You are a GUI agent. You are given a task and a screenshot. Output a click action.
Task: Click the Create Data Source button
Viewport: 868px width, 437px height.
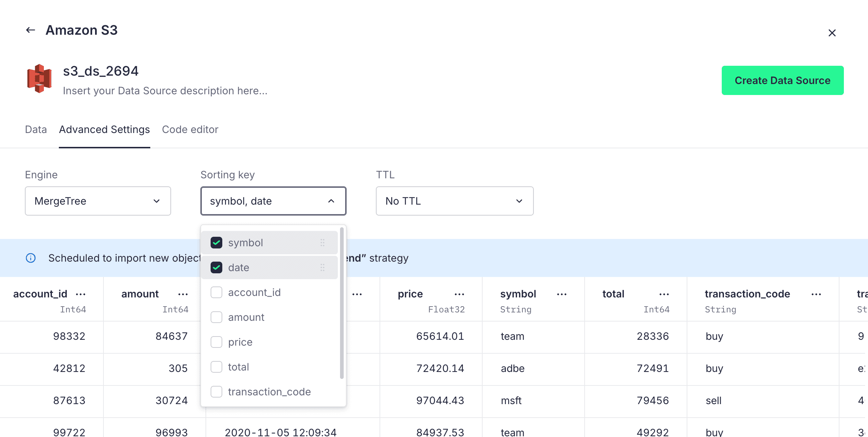coord(782,80)
